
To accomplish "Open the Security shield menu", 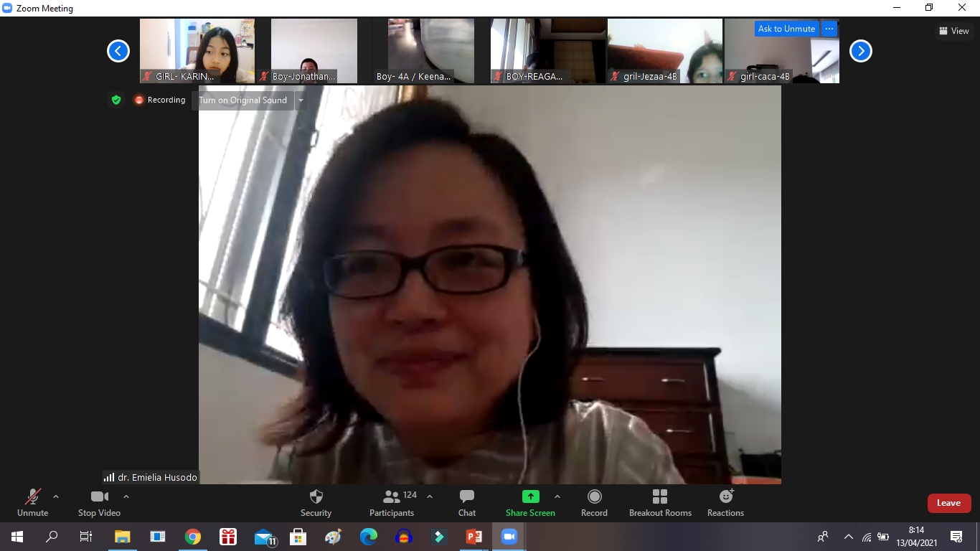I will tap(316, 503).
